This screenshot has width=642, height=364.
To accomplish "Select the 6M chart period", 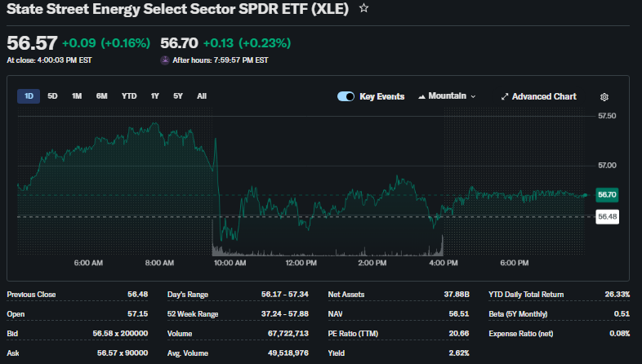I will (x=101, y=96).
